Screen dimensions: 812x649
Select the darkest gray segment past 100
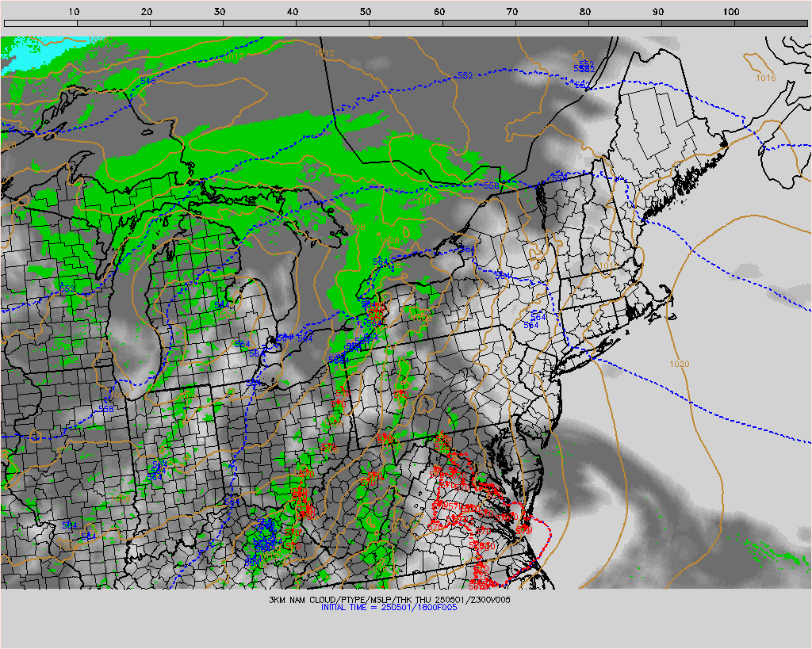coord(771,23)
